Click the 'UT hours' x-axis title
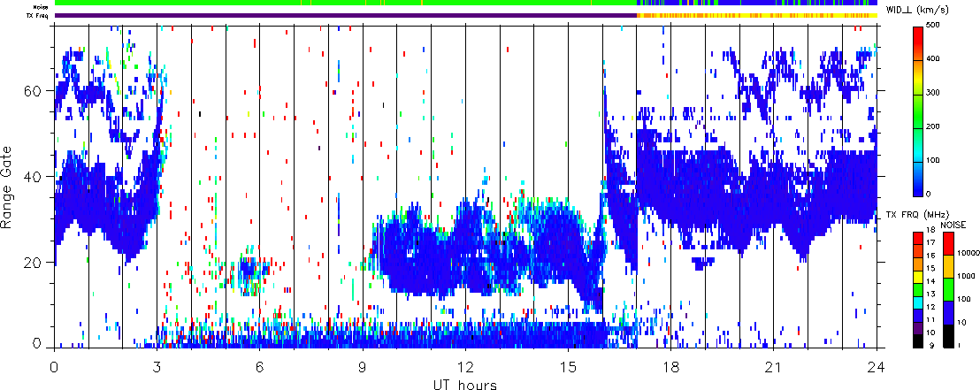The width and height of the screenshot is (980, 390). point(465,384)
